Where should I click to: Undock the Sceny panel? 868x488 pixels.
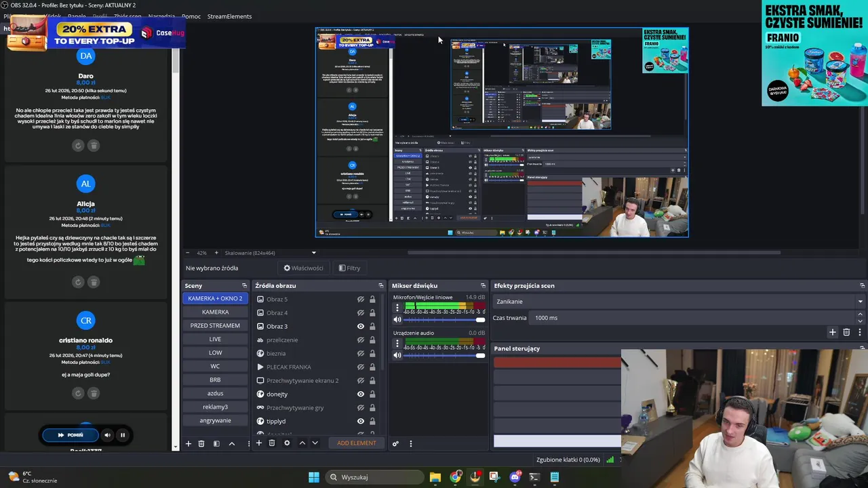pyautogui.click(x=245, y=285)
